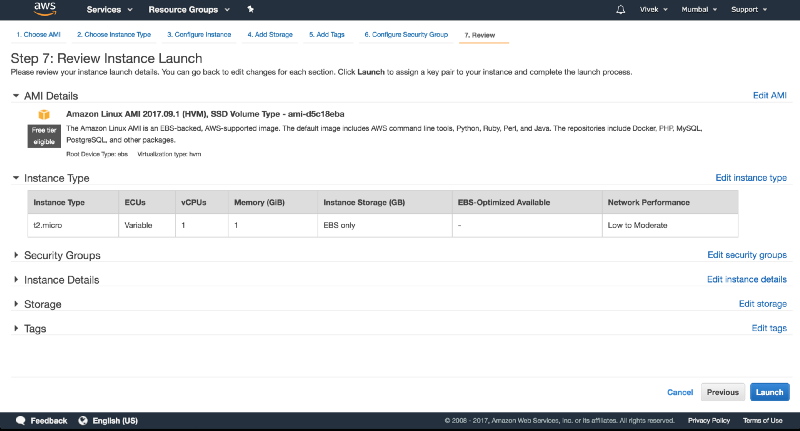Click the language globe icon
The image size is (800, 431).
(83, 421)
